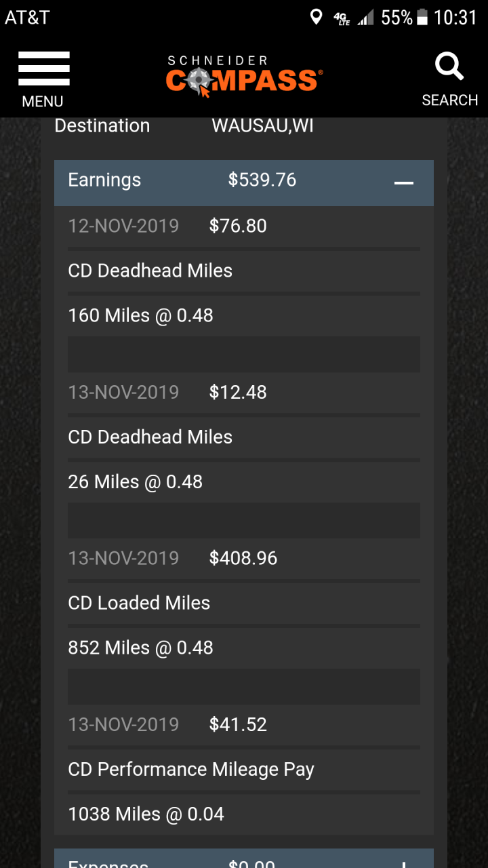Collapse the Earnings section minus icon
The height and width of the screenshot is (868, 488).
coord(404,182)
